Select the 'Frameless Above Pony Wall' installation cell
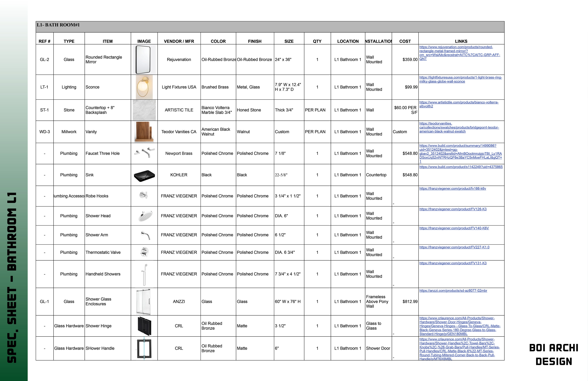588x381 pixels. click(x=379, y=302)
